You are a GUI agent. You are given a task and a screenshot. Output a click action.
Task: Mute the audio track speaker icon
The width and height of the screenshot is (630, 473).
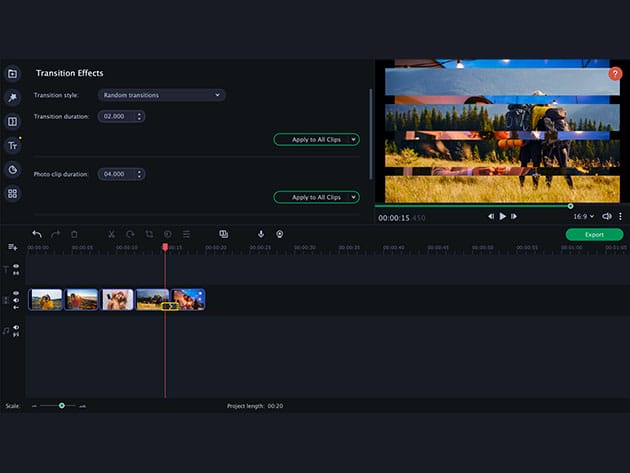coord(16,327)
